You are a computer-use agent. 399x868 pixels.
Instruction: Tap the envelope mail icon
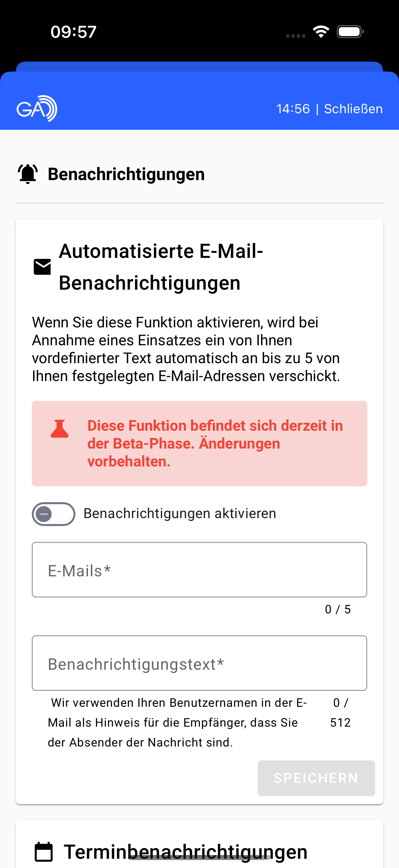(42, 267)
